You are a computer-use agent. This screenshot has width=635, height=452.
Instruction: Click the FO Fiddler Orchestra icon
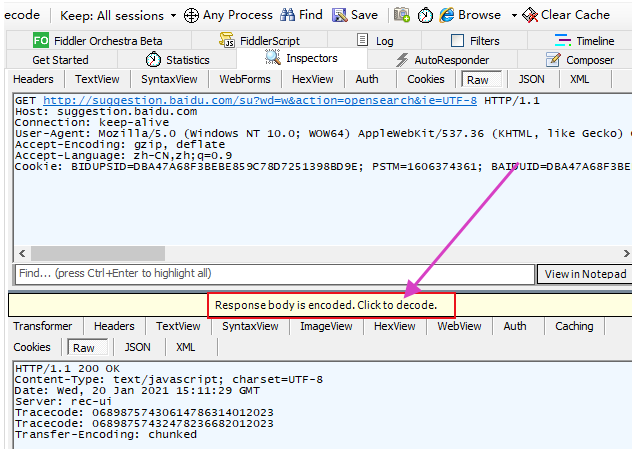click(41, 41)
